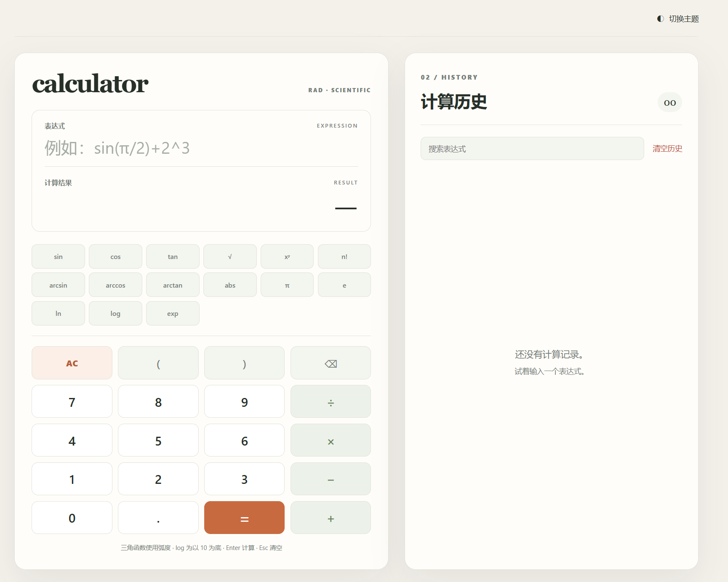
Task: Click the 试着输入一个表达式 hint text
Action: (551, 371)
